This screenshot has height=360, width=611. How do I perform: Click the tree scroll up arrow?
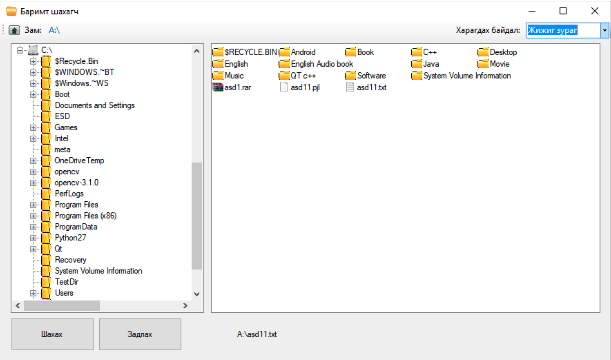(197, 51)
